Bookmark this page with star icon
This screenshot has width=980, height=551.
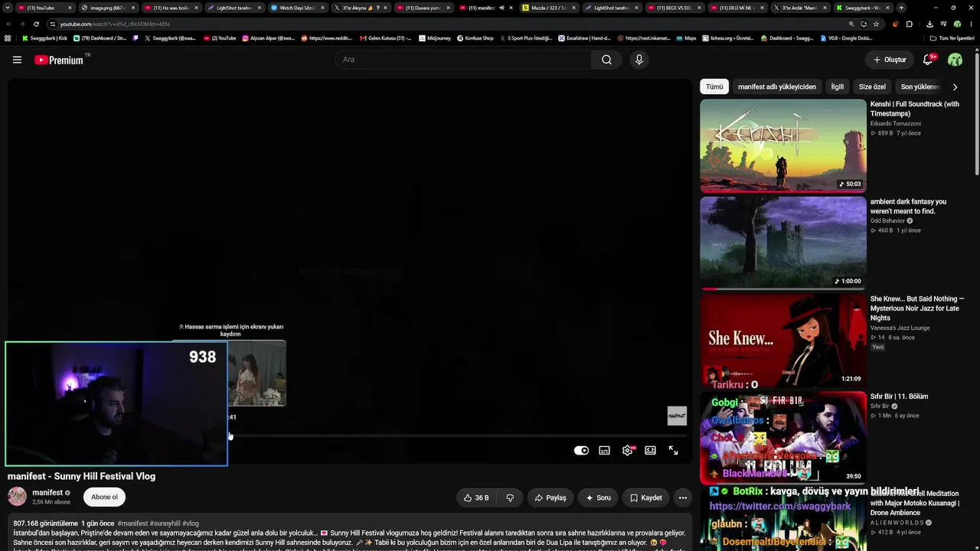pos(876,24)
